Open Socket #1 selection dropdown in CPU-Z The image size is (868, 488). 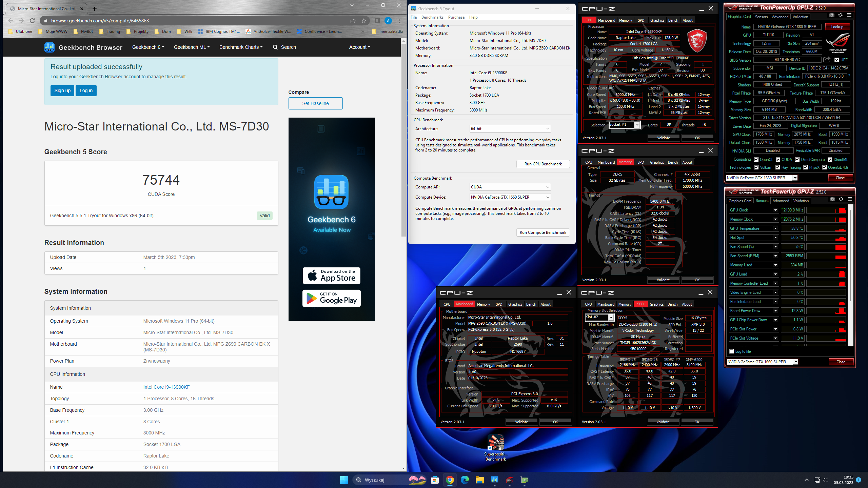point(624,125)
